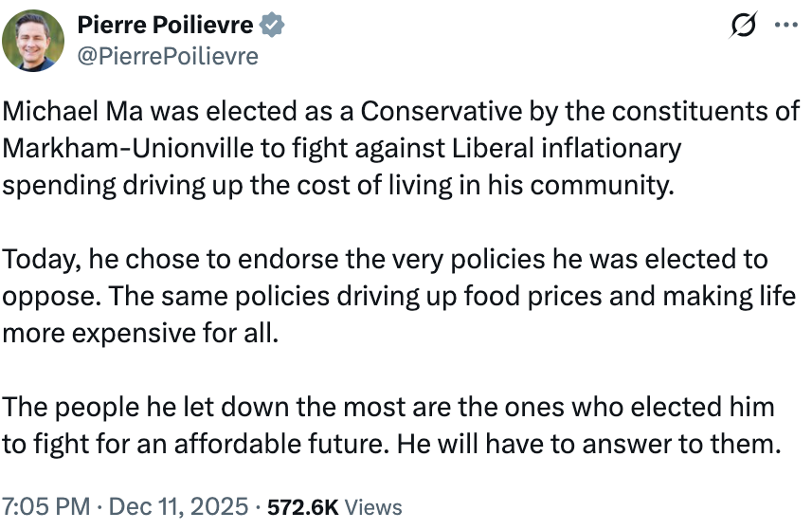Click the phrase 'more expensive for all'
This screenshot has height=530, width=812.
[140, 333]
